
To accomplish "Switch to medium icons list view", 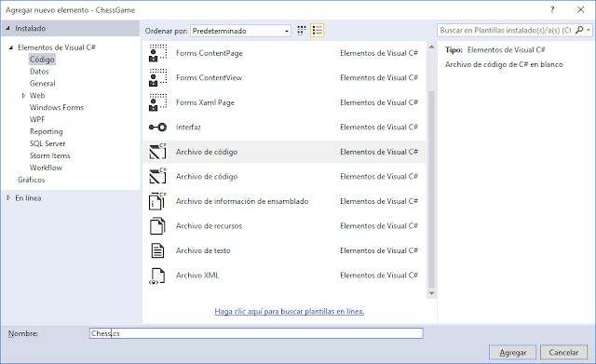I will tap(317, 31).
